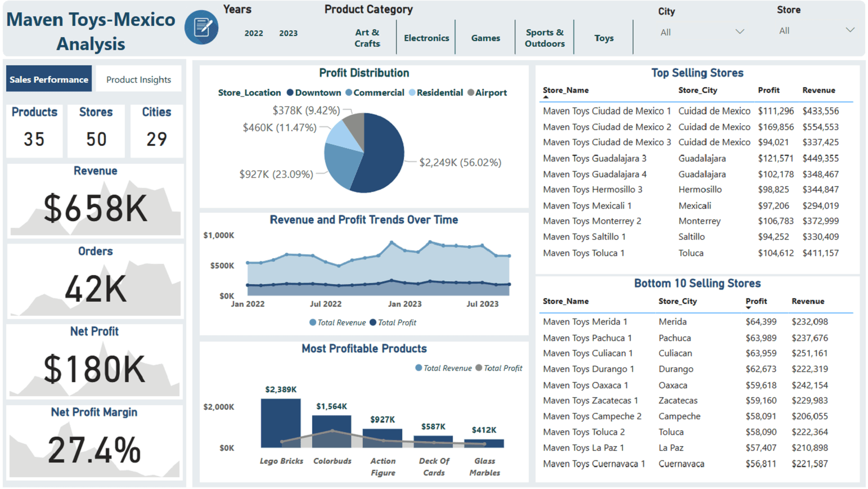Select the pie label '$2,249K (56.02%)'
The height and width of the screenshot is (489, 868).
[x=460, y=163]
